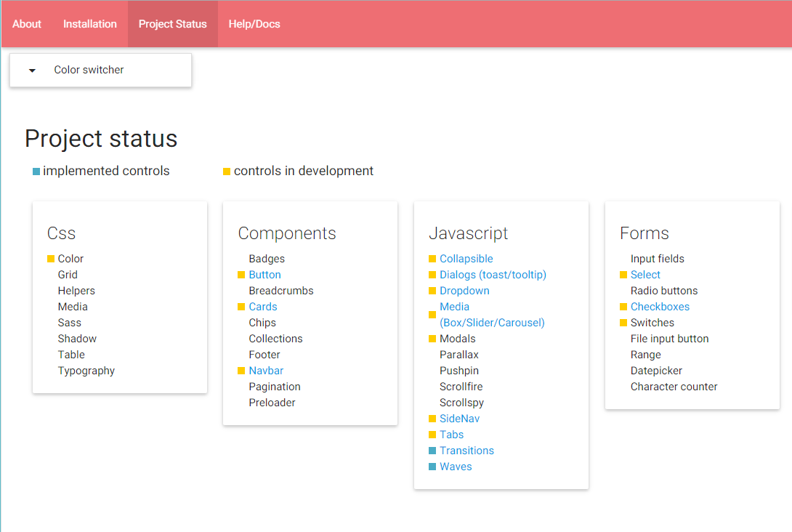Open the Dropdown component link

point(464,291)
